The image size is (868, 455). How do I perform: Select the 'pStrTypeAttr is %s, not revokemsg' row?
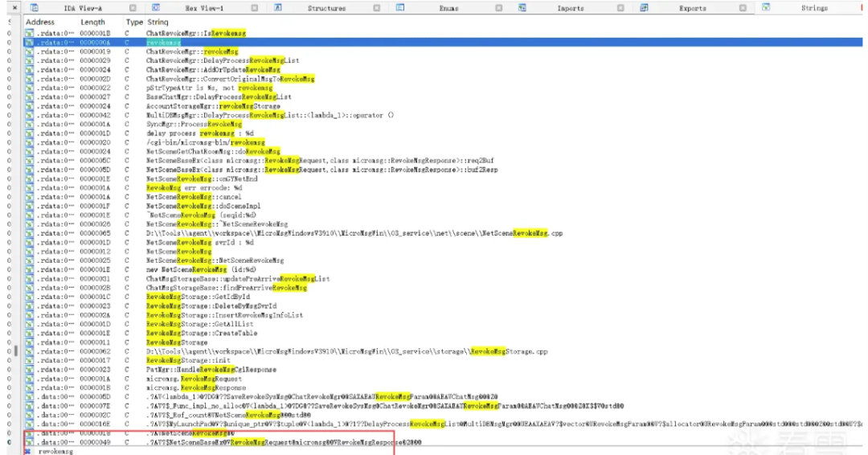click(x=443, y=88)
